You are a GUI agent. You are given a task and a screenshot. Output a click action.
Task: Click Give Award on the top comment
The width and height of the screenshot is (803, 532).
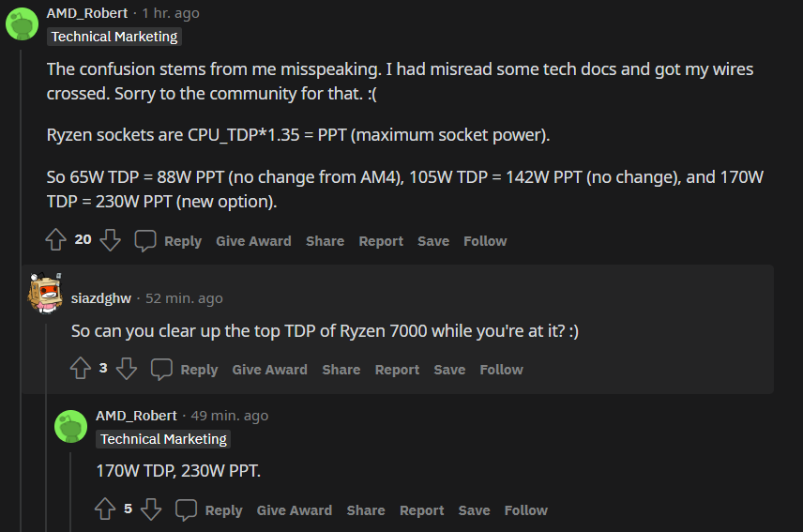pyautogui.click(x=253, y=241)
